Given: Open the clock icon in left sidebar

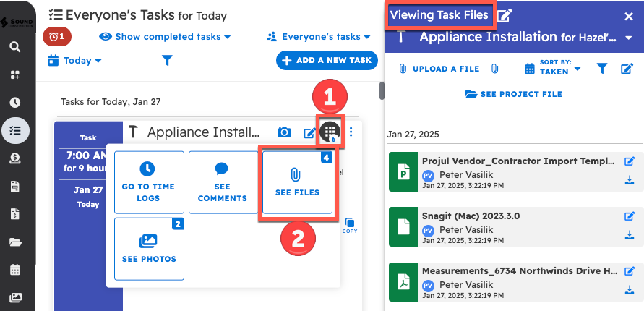Looking at the screenshot, I should tap(15, 103).
